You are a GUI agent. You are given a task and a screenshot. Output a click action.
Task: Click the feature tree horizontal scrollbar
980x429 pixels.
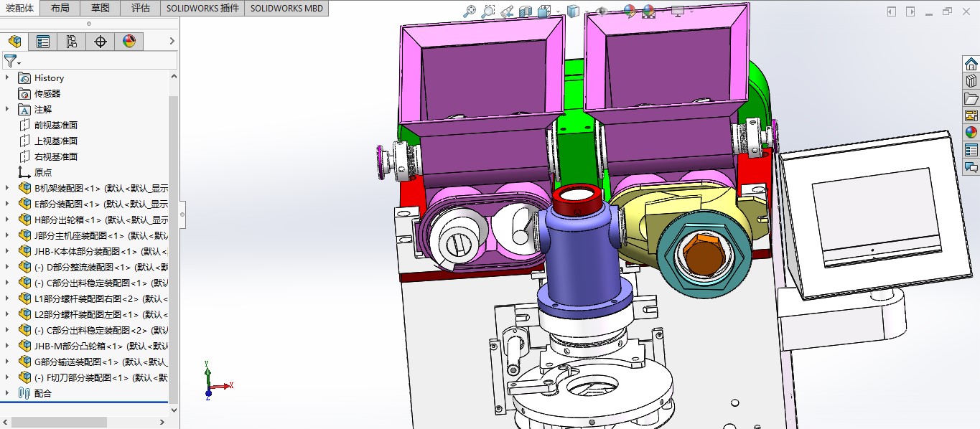pyautogui.click(x=59, y=422)
